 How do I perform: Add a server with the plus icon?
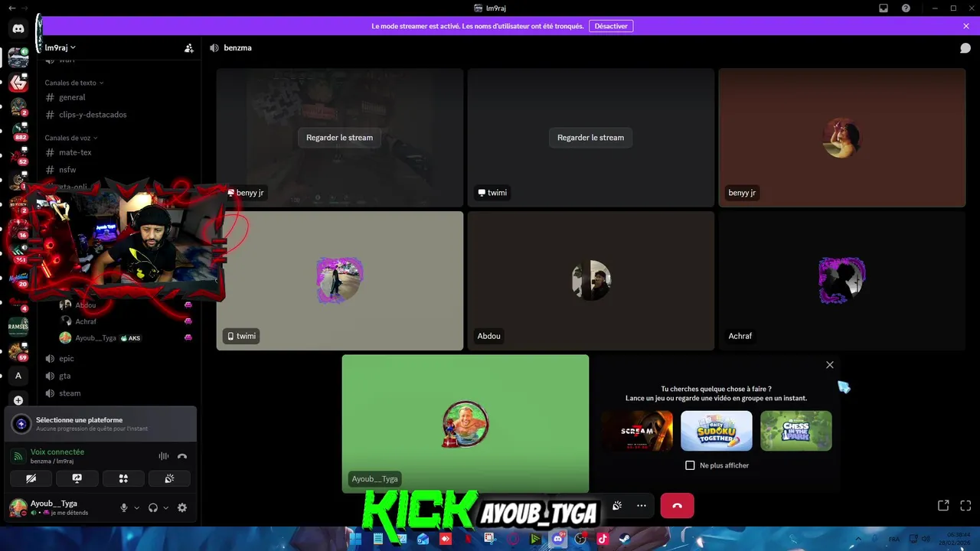coord(18,399)
